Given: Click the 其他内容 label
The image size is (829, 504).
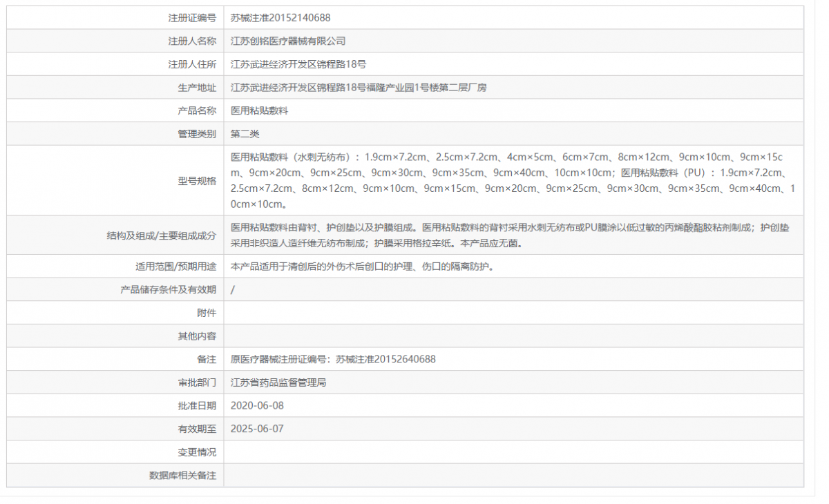Looking at the screenshot, I should (197, 336).
